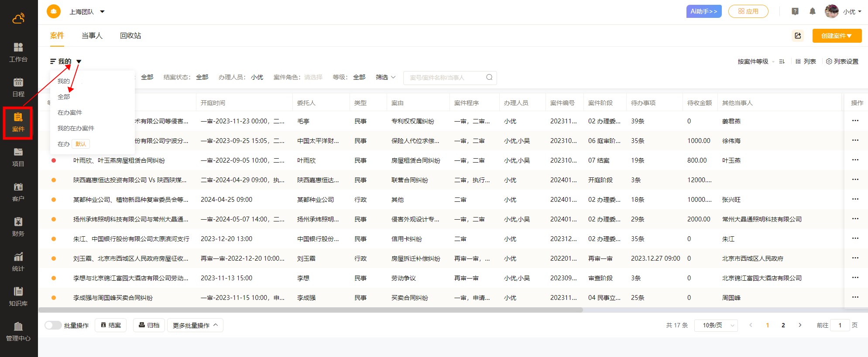The width and height of the screenshot is (868, 357).
Task: Select 在办案件 from the dropdown list
Action: tap(70, 112)
